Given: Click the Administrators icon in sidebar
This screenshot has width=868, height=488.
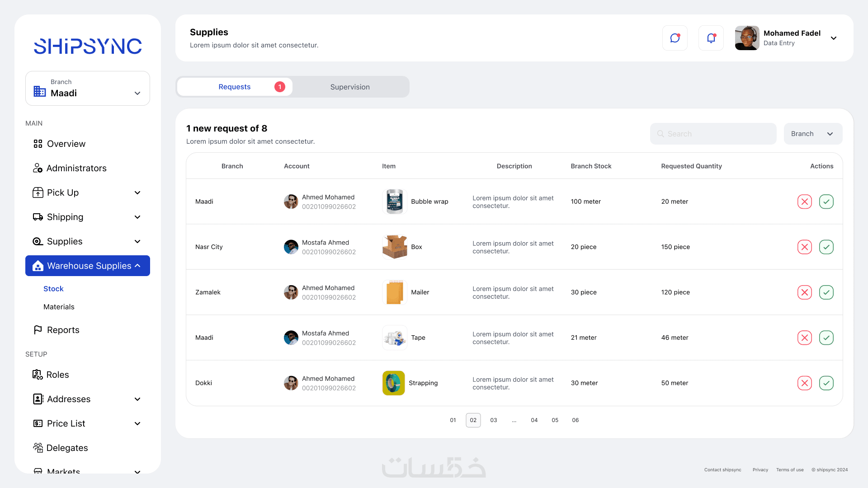Looking at the screenshot, I should 38,168.
